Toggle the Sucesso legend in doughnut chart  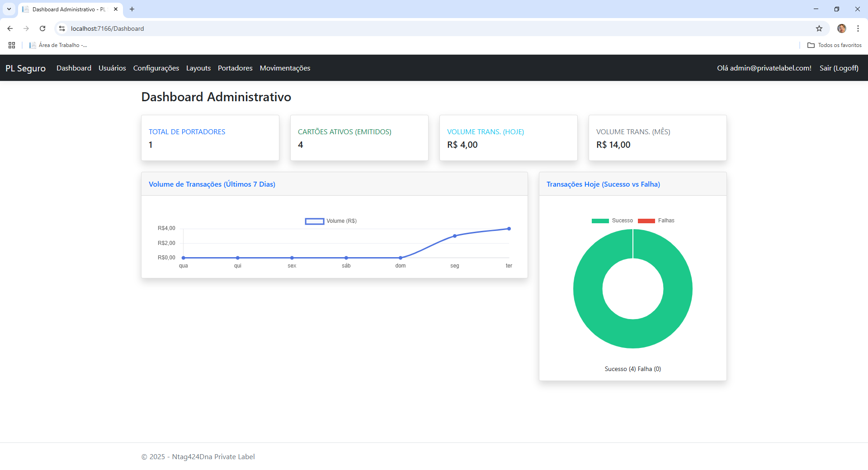pos(612,221)
